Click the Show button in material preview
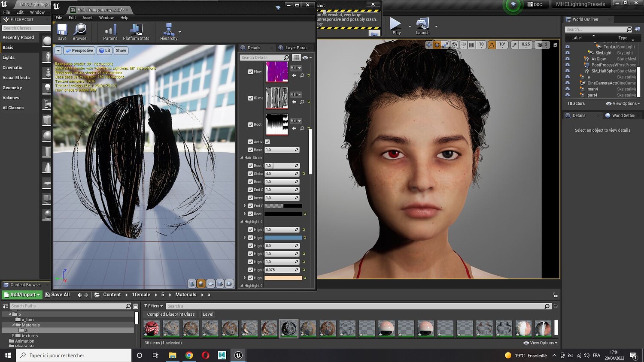The height and width of the screenshot is (362, 644). 121,51
